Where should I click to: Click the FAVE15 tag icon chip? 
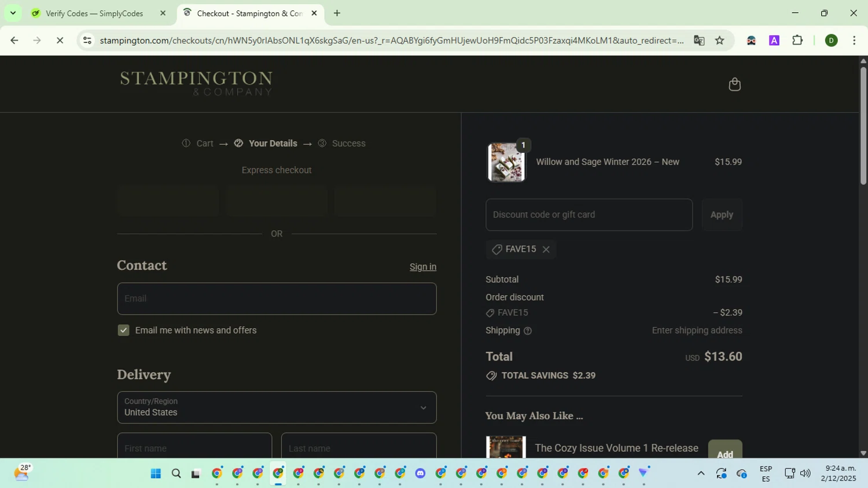tap(521, 249)
